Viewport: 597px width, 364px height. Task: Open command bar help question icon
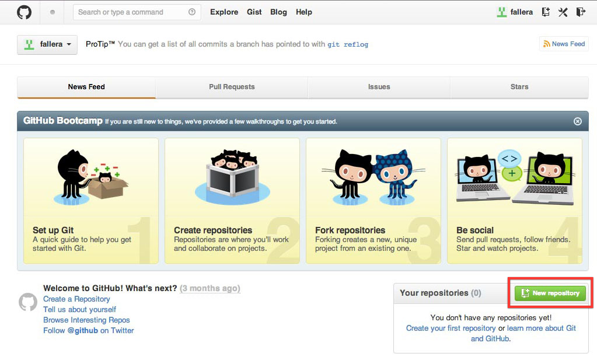(x=192, y=12)
